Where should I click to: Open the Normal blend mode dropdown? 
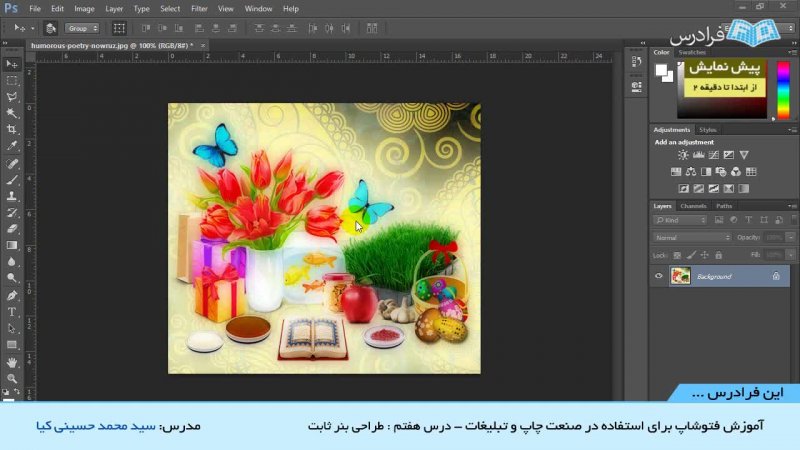tap(691, 237)
